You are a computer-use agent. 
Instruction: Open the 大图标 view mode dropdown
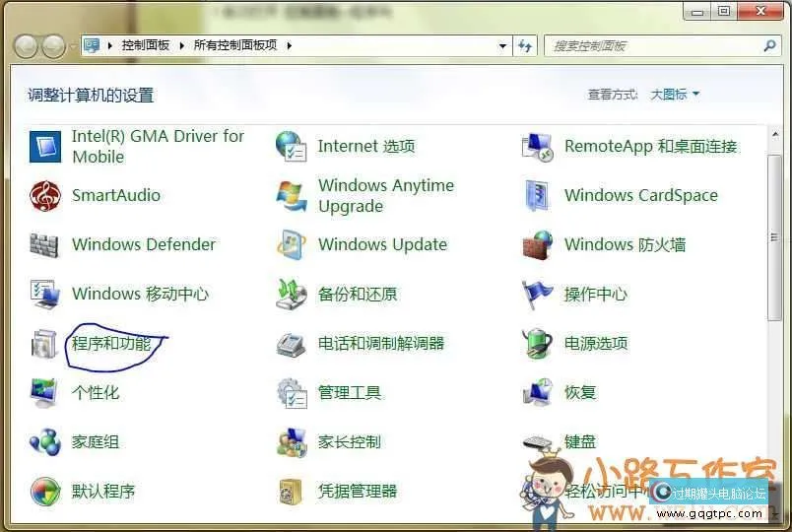click(675, 94)
